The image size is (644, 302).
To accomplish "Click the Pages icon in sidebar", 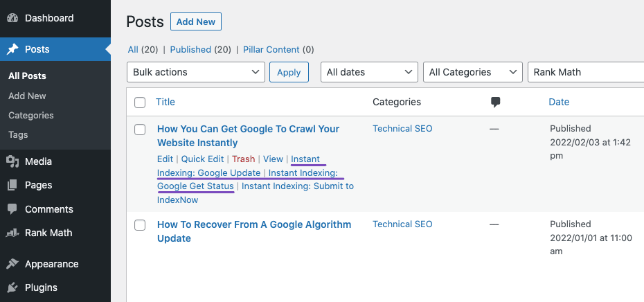I will pos(12,186).
